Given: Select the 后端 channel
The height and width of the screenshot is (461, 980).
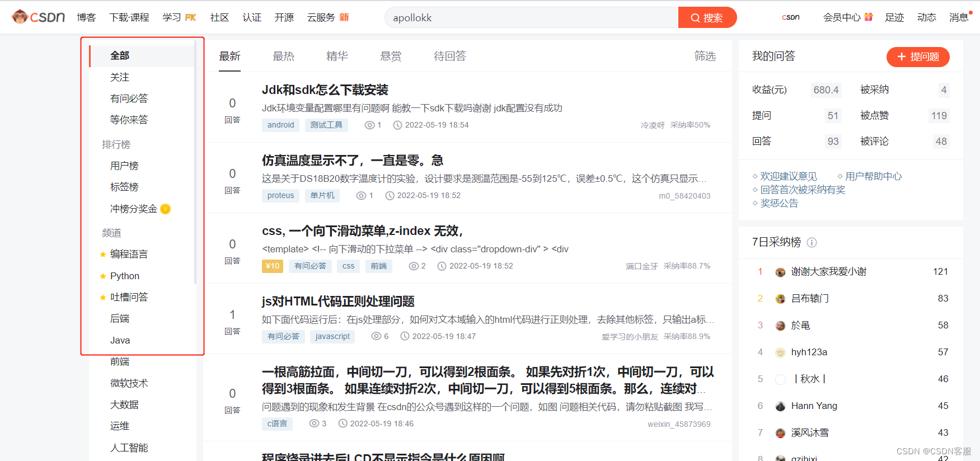Looking at the screenshot, I should (120, 318).
